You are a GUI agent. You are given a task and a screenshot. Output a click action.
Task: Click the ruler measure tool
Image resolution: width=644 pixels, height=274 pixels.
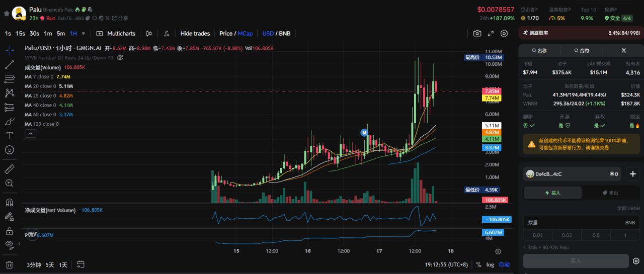pos(9,169)
